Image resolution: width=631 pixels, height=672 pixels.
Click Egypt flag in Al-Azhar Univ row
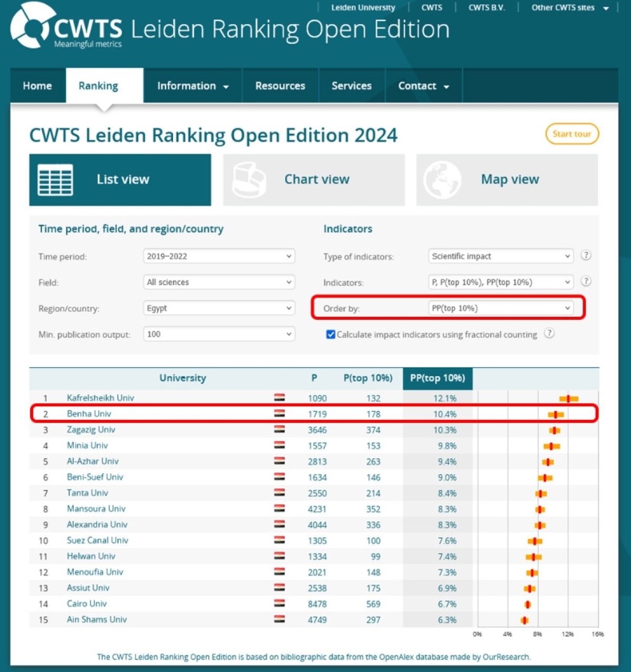280,461
